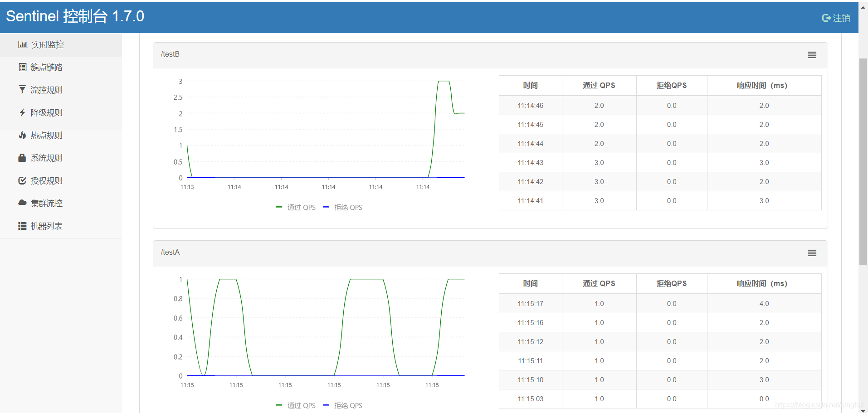The image size is (868, 413).
Task: Click 拒绝QPS header in /testB table
Action: pyautogui.click(x=671, y=85)
